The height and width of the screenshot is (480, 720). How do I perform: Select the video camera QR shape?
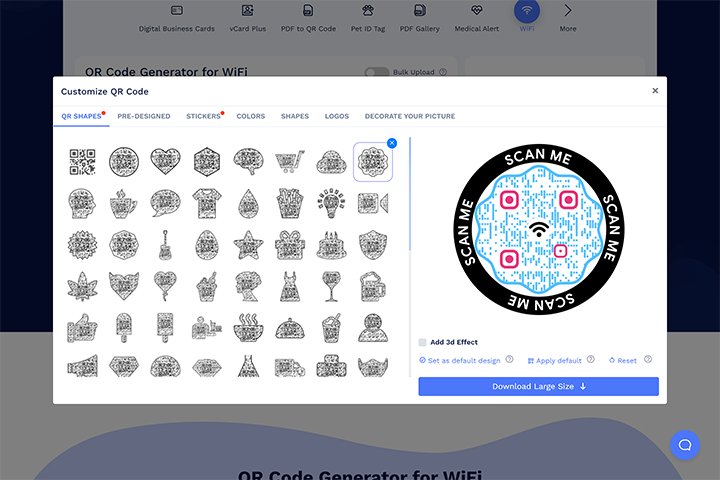click(373, 203)
